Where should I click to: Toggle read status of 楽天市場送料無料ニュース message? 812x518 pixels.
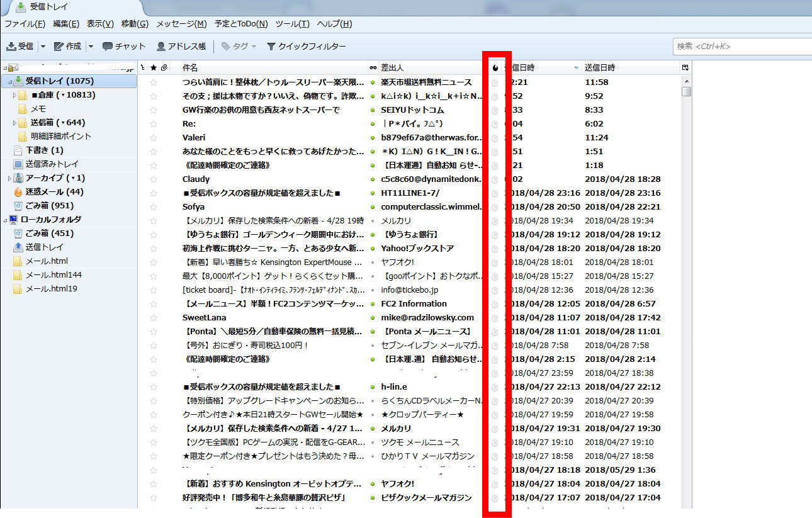[373, 82]
